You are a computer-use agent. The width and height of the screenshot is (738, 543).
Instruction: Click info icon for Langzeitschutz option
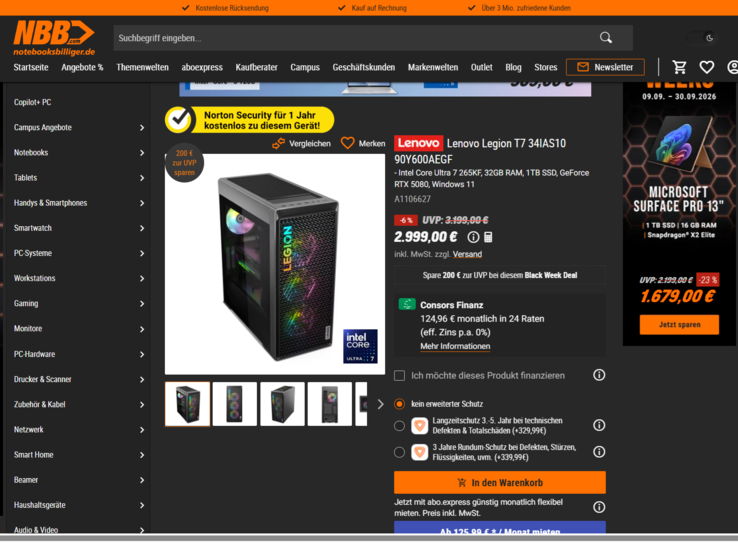click(x=599, y=425)
